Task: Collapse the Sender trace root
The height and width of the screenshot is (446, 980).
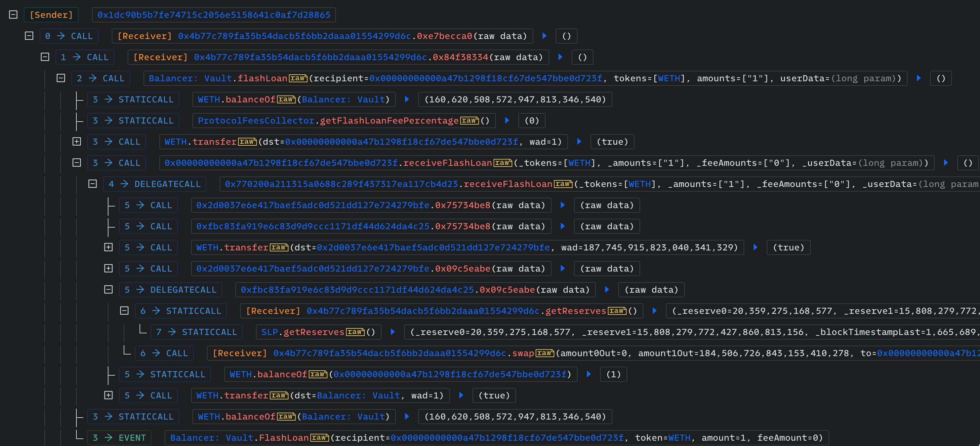Action: click(x=13, y=14)
